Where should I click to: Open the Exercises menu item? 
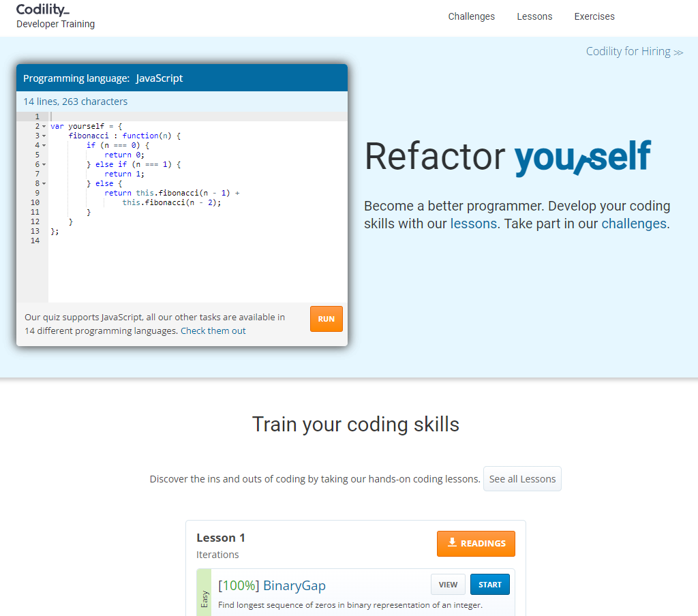pos(594,16)
